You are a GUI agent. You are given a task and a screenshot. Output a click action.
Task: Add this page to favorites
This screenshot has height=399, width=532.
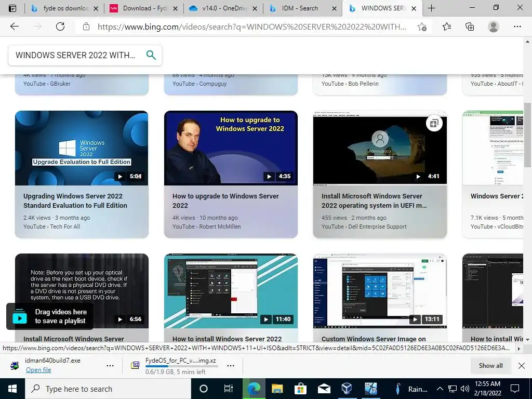coord(422,27)
